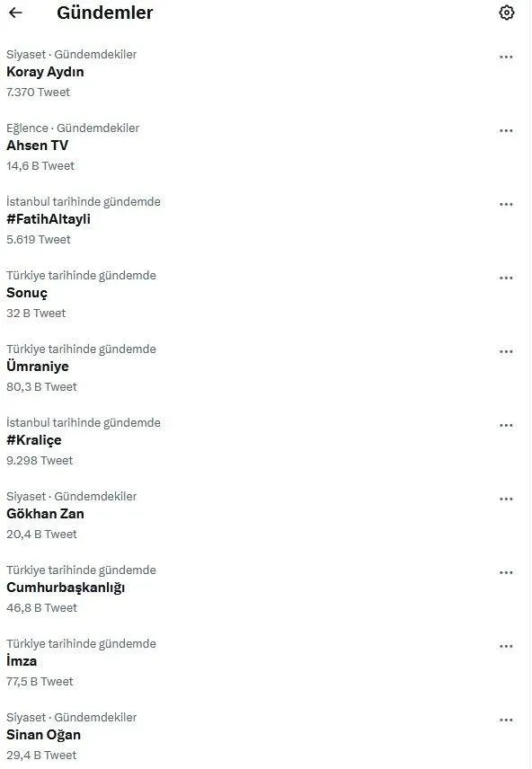The width and height of the screenshot is (532, 769).
Task: Open trends settings gear icon
Action: (507, 13)
